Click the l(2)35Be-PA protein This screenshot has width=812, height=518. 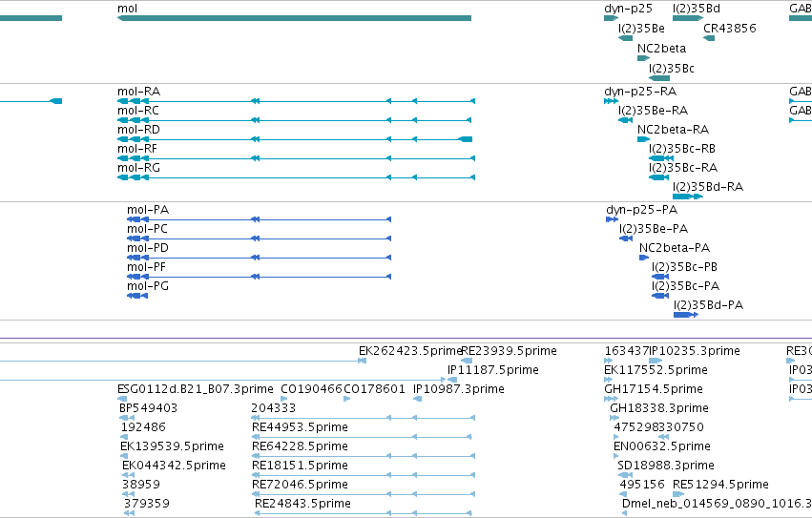626,238
